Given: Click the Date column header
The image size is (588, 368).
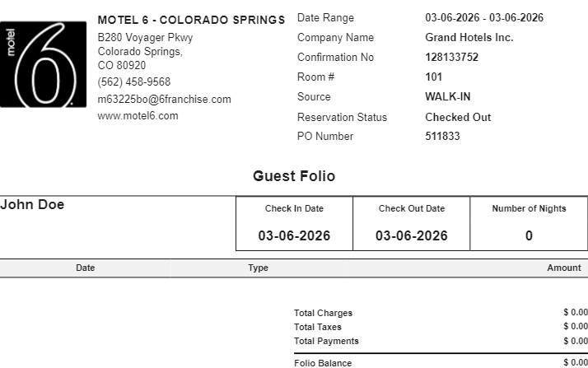Looking at the screenshot, I should 86,268.
